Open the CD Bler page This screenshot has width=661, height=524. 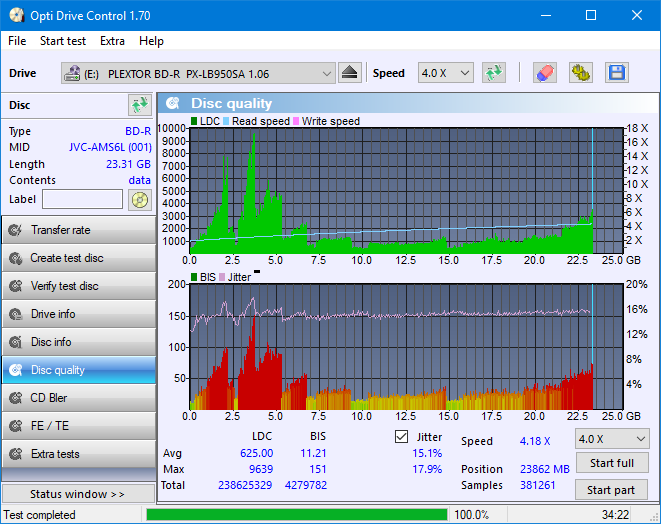[78, 398]
